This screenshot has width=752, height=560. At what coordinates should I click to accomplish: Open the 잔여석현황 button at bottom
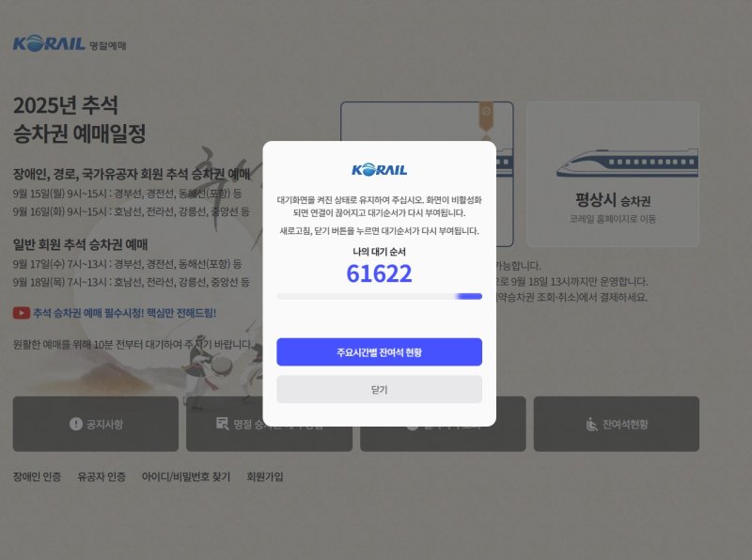tap(617, 424)
